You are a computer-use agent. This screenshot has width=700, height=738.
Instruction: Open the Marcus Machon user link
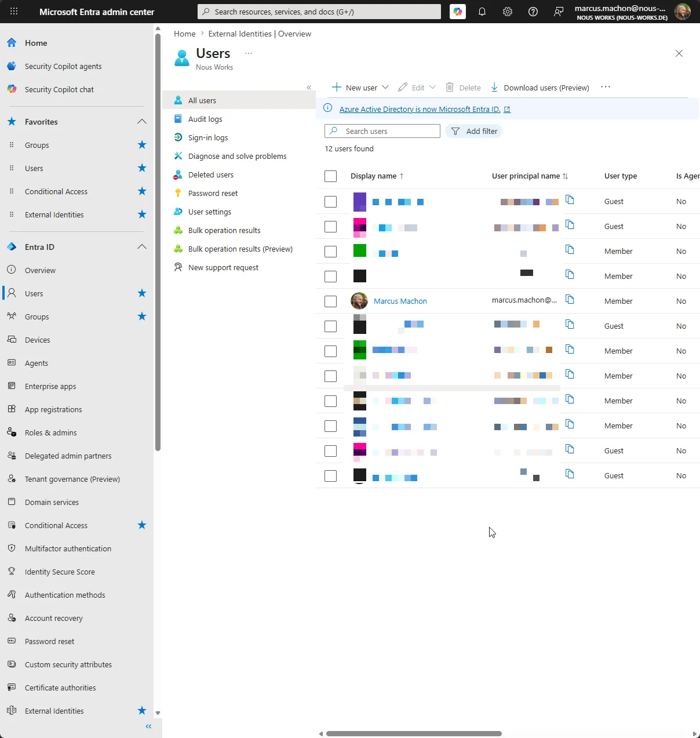click(400, 301)
